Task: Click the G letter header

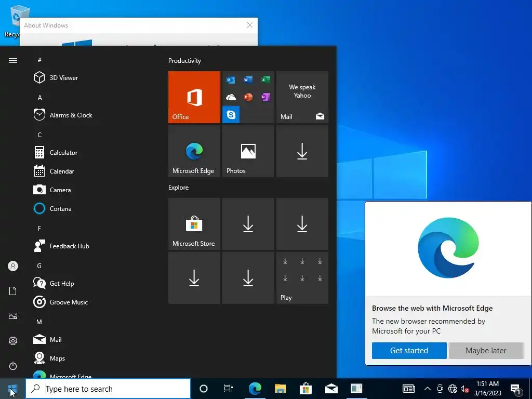Action: 39,265
